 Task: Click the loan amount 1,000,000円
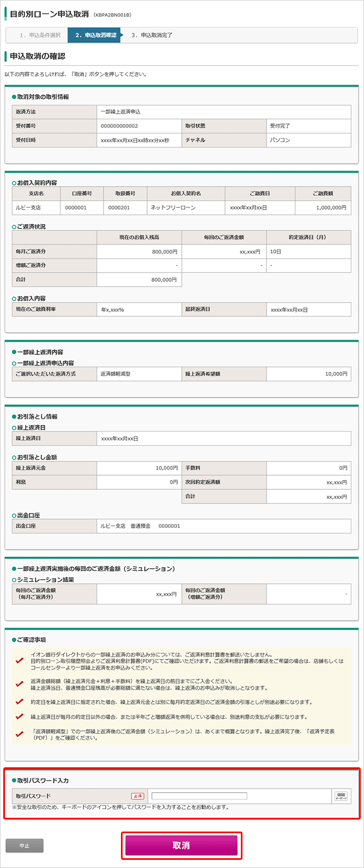(x=331, y=208)
